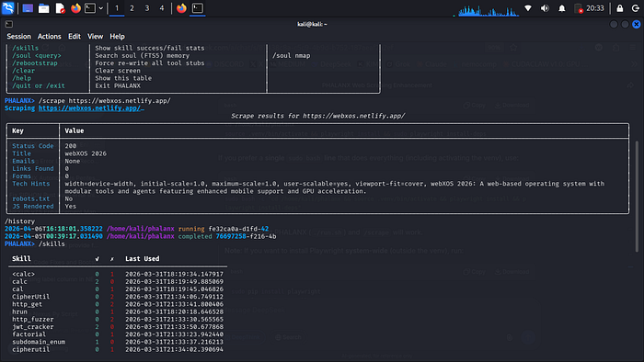This screenshot has width=644, height=362.
Task: Click the hrun skill row
Action: [118, 312]
